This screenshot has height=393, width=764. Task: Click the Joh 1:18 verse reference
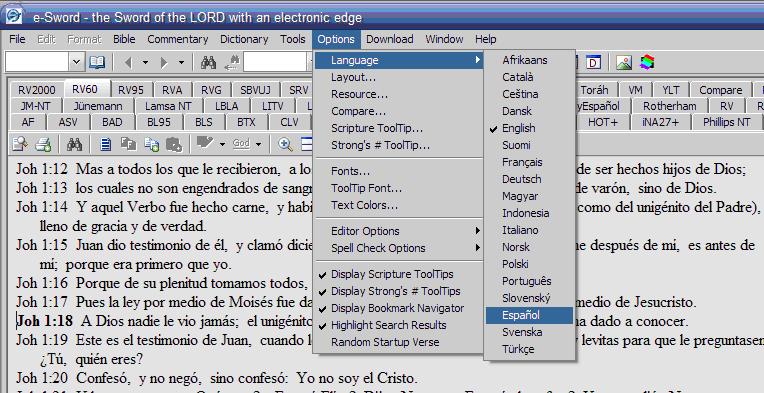pyautogui.click(x=45, y=321)
